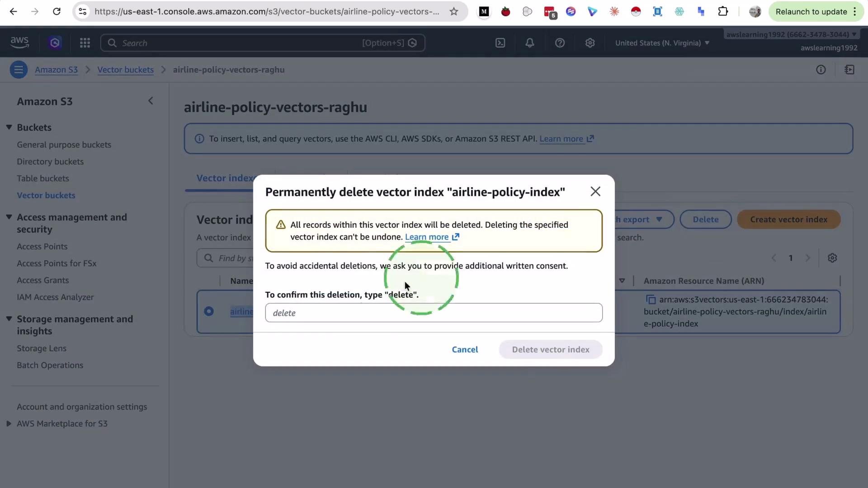Bookmark this page with the star

454,12
